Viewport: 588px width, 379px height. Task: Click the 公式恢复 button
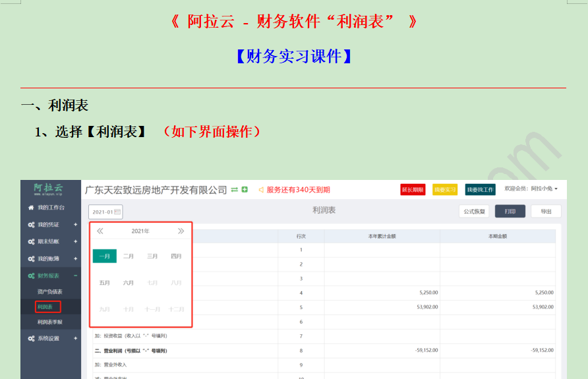tap(474, 212)
